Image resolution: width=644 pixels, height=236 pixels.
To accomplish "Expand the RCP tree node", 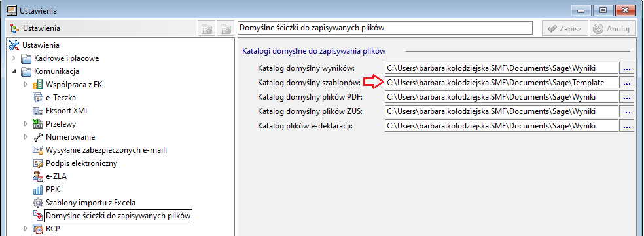I will [26, 229].
